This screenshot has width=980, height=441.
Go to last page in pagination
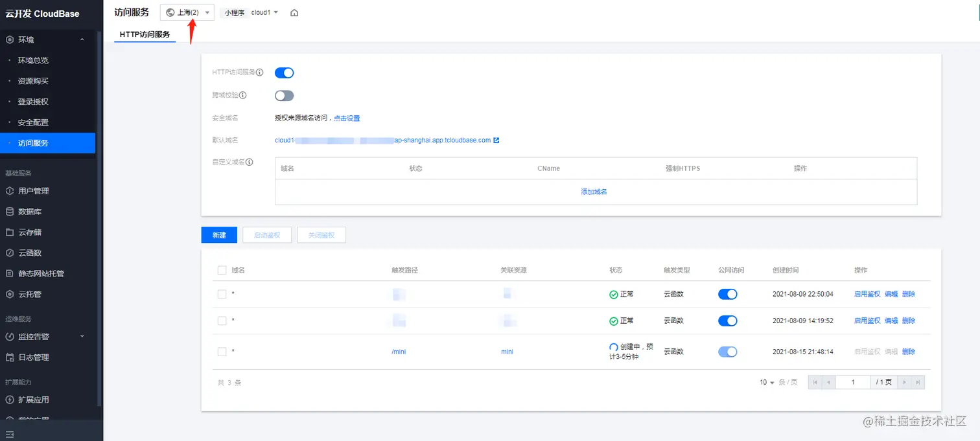coord(918,382)
